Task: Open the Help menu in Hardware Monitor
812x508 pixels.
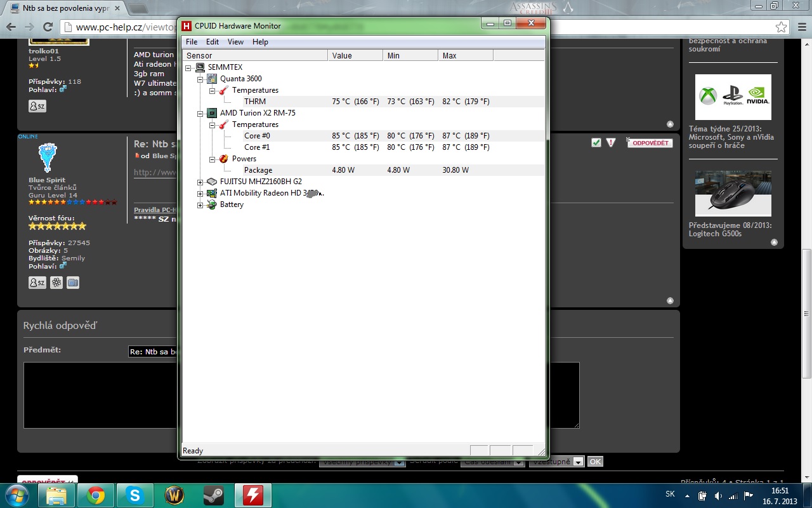Action: (260, 42)
